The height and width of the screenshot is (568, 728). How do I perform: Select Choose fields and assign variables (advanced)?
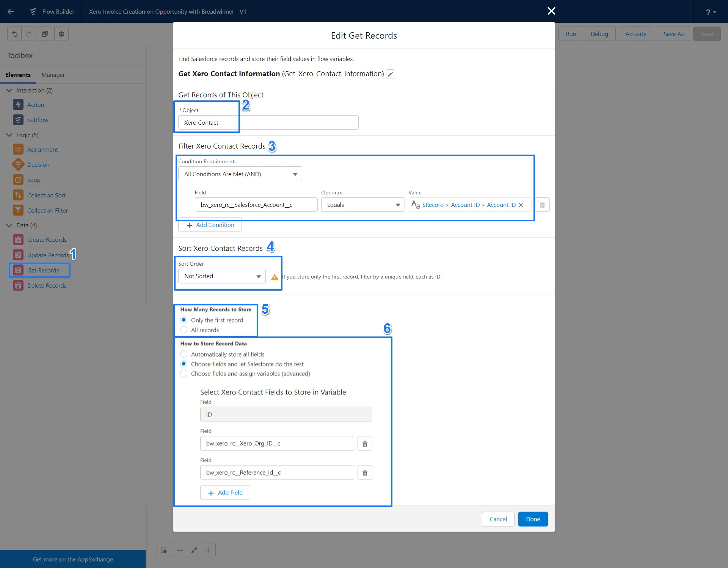pyautogui.click(x=184, y=373)
